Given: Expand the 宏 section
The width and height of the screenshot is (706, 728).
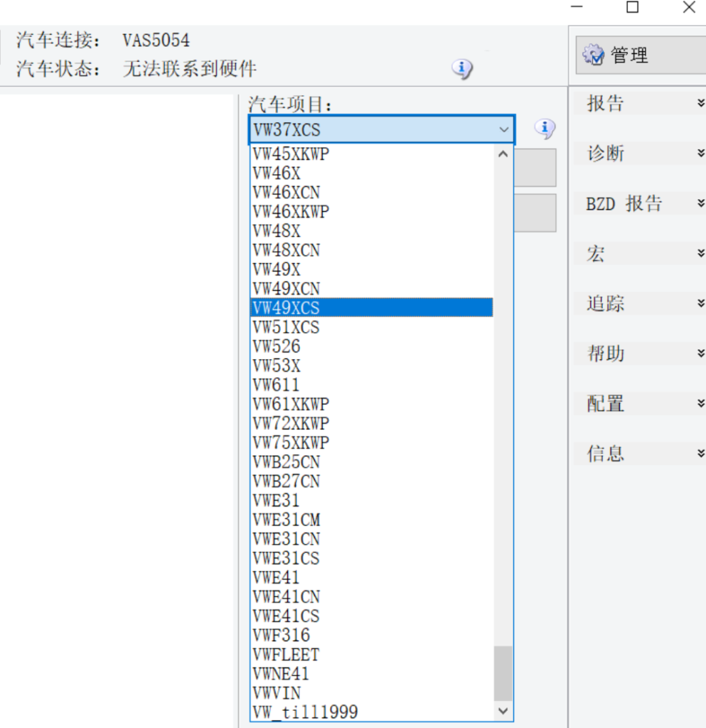Looking at the screenshot, I should coord(700,254).
